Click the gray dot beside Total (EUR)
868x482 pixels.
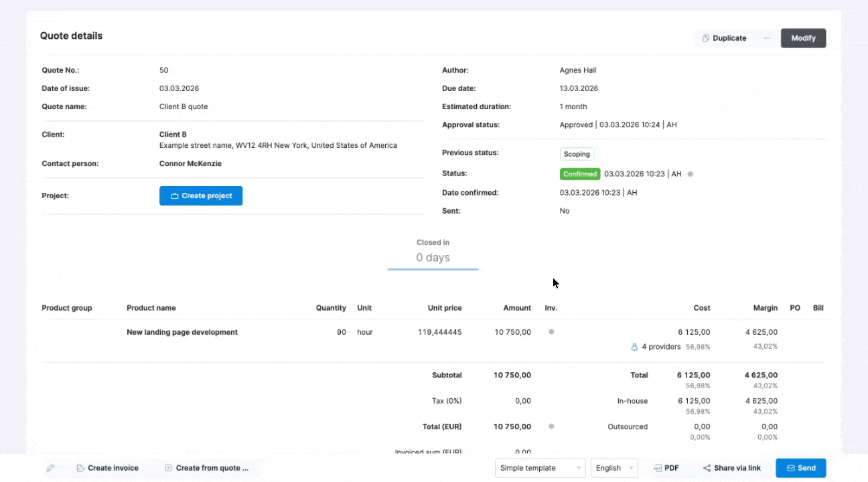click(551, 426)
